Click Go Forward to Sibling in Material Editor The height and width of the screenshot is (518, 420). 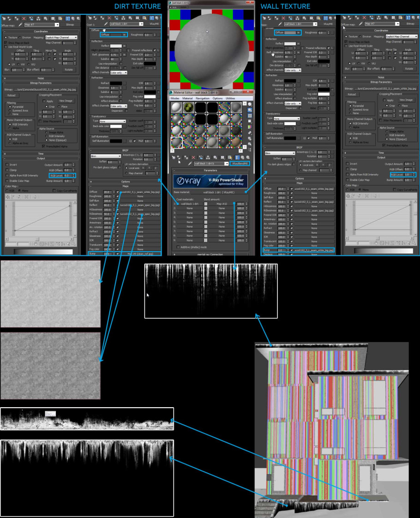tap(248, 157)
